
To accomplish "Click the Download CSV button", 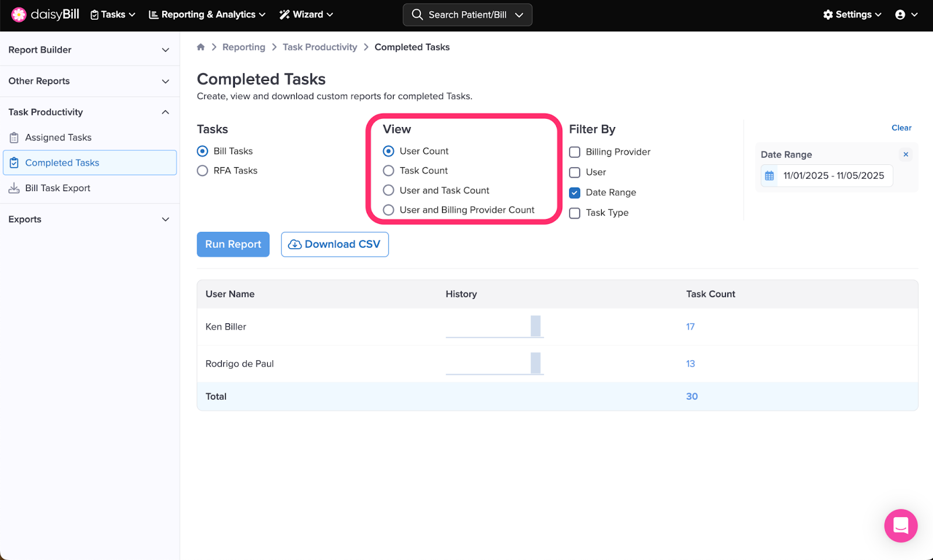I will click(335, 244).
